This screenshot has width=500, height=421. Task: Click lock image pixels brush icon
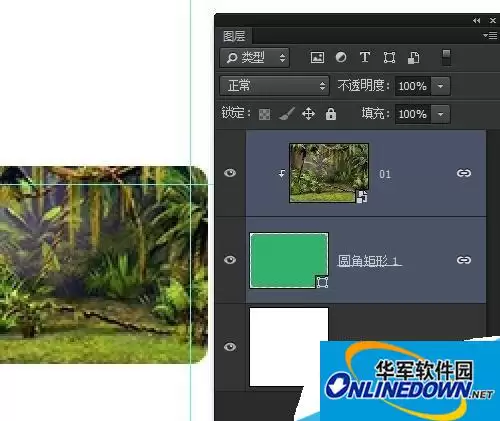point(287,114)
